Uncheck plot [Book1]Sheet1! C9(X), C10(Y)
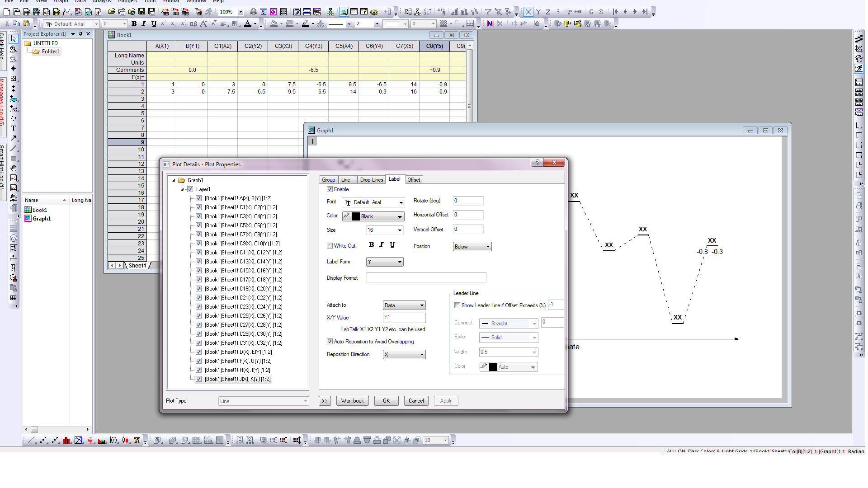Screen dimensions: 868x488 pos(198,244)
